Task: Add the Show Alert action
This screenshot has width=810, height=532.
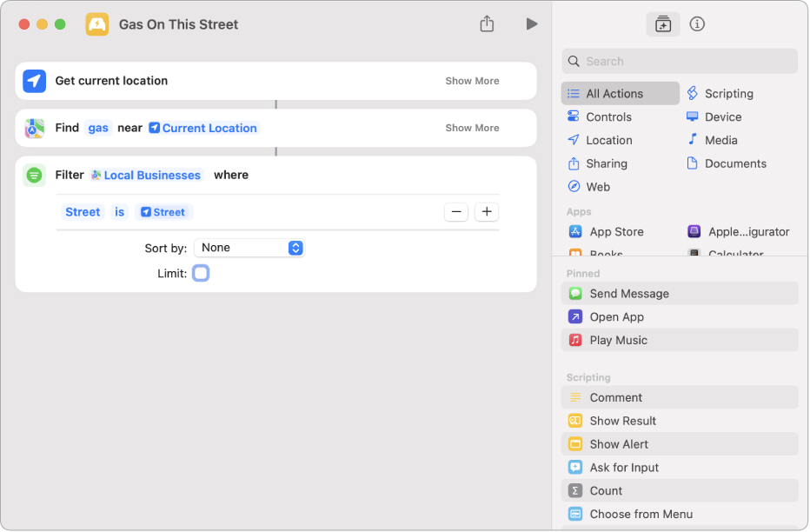Action: (680, 444)
